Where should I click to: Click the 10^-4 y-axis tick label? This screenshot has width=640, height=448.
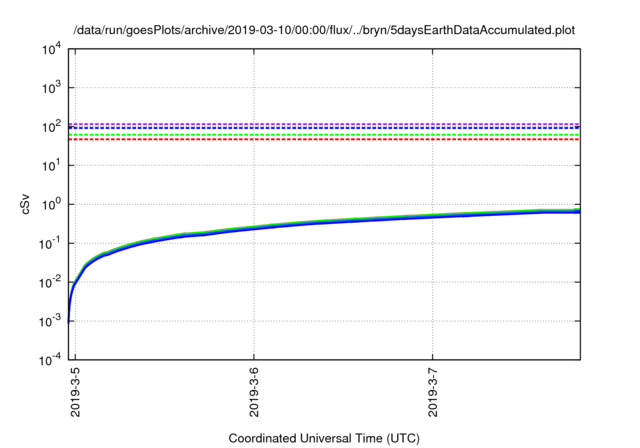coord(51,360)
